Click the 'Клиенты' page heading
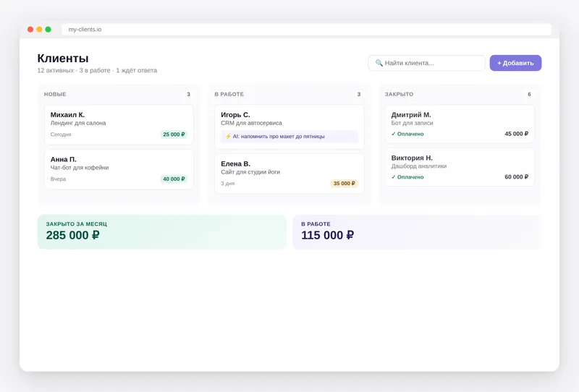This screenshot has height=392, width=579. (x=63, y=59)
